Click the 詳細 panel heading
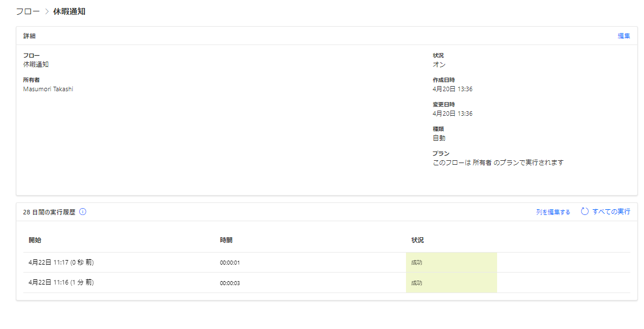The height and width of the screenshot is (329, 644). (x=29, y=36)
